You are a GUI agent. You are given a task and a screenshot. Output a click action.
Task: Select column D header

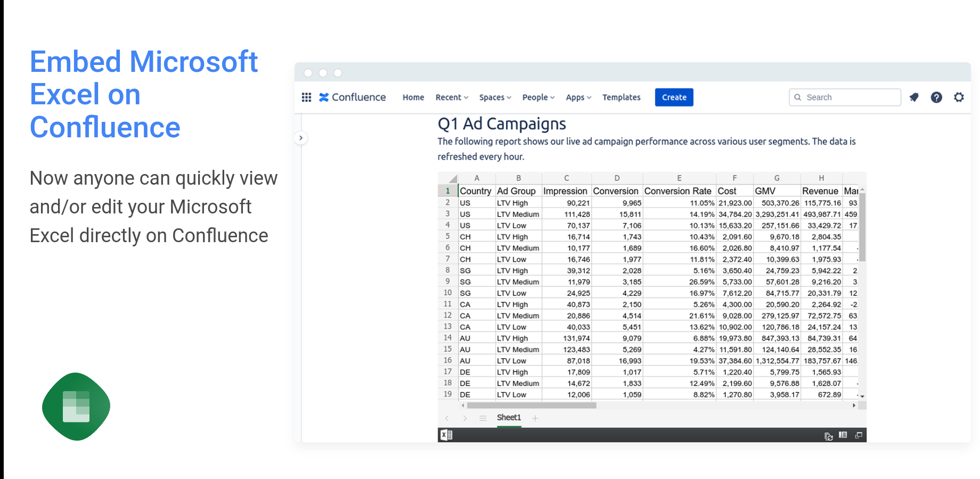[x=617, y=178]
